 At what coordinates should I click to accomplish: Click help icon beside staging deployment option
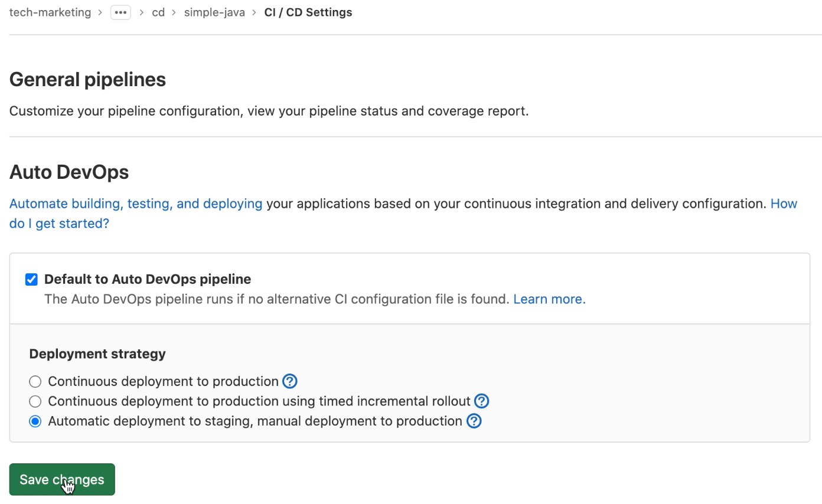474,421
